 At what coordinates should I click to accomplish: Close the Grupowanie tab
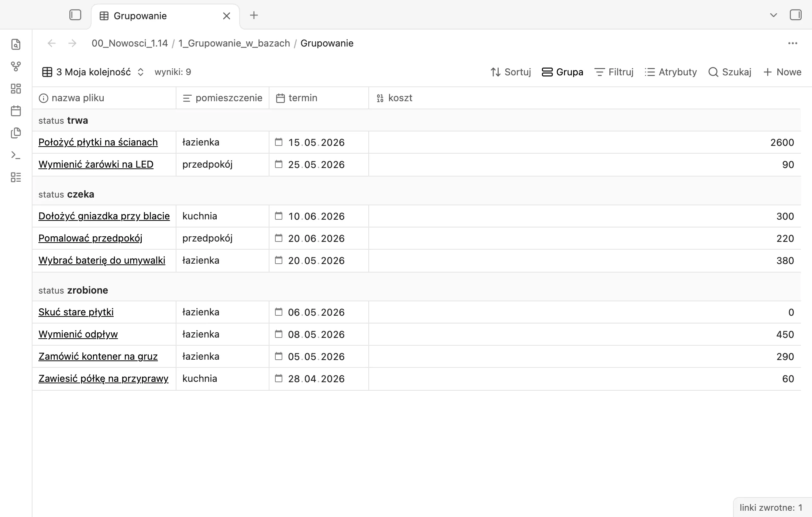(x=227, y=16)
